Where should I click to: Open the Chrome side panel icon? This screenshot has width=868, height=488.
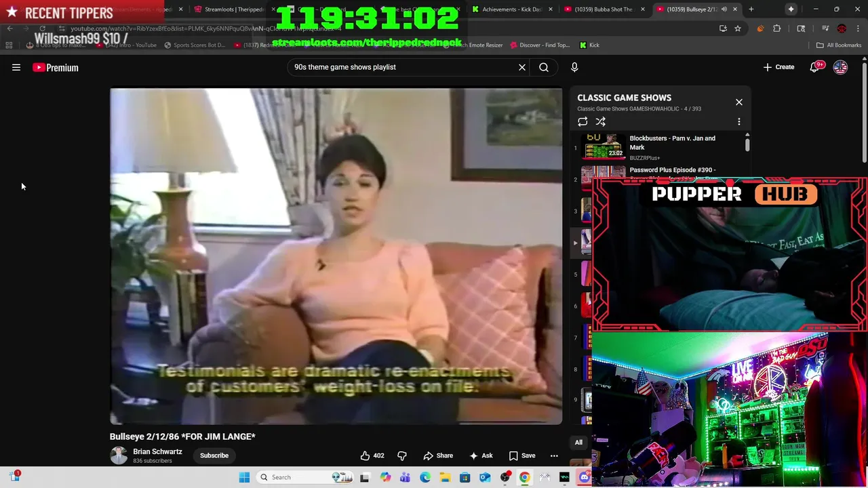coord(801,28)
